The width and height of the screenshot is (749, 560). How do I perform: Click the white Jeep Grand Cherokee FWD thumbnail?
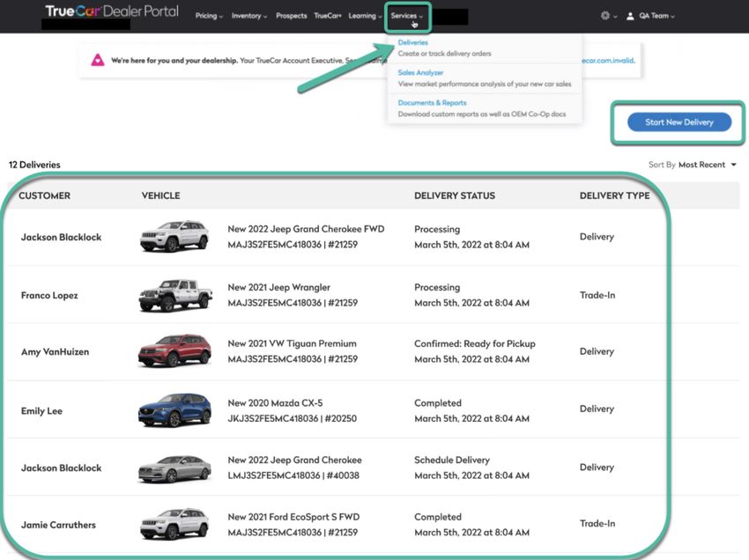click(174, 237)
